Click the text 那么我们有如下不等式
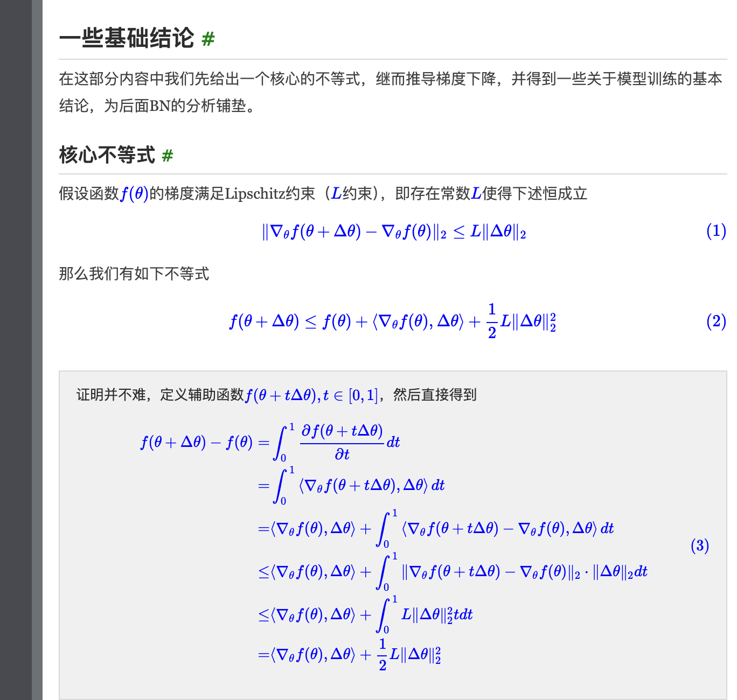 134,274
